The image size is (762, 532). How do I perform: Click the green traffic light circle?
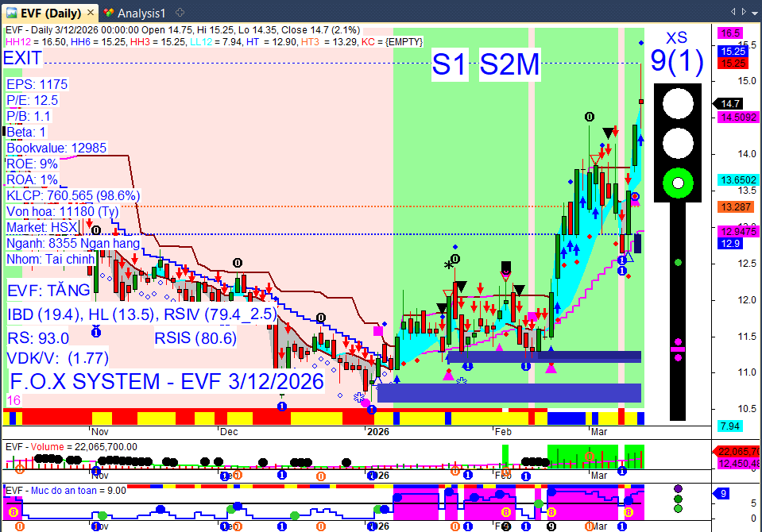click(x=678, y=183)
